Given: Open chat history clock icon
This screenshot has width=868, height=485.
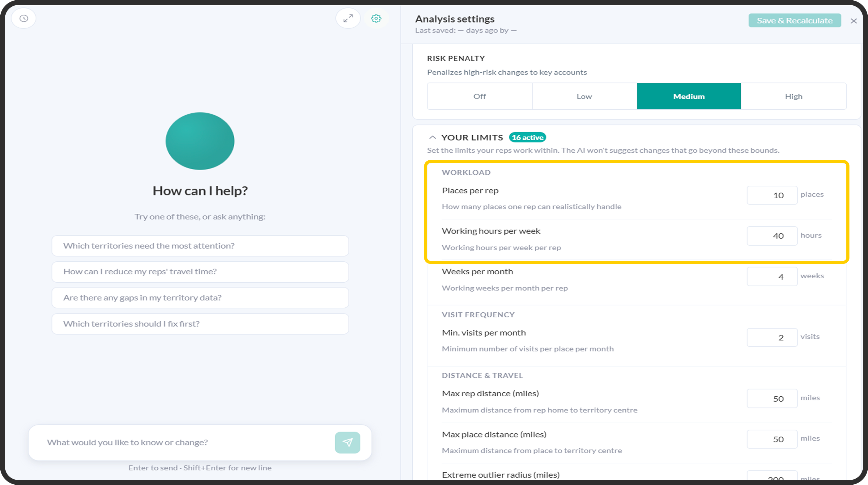Looking at the screenshot, I should point(23,18).
